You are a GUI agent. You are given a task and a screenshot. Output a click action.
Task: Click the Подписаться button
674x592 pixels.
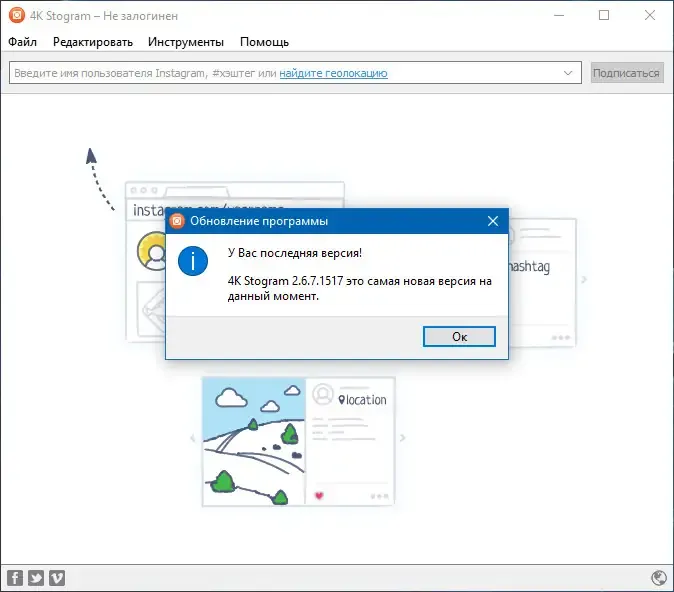[x=627, y=73]
